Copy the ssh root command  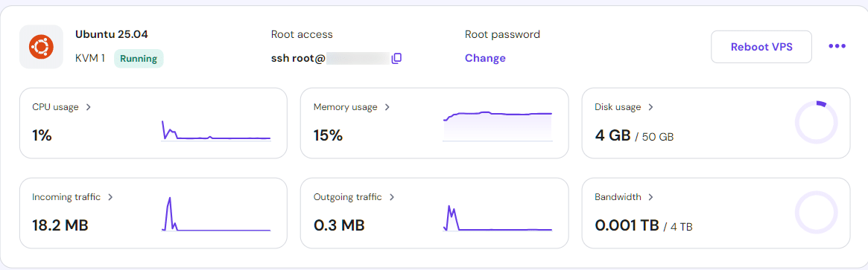pos(396,58)
